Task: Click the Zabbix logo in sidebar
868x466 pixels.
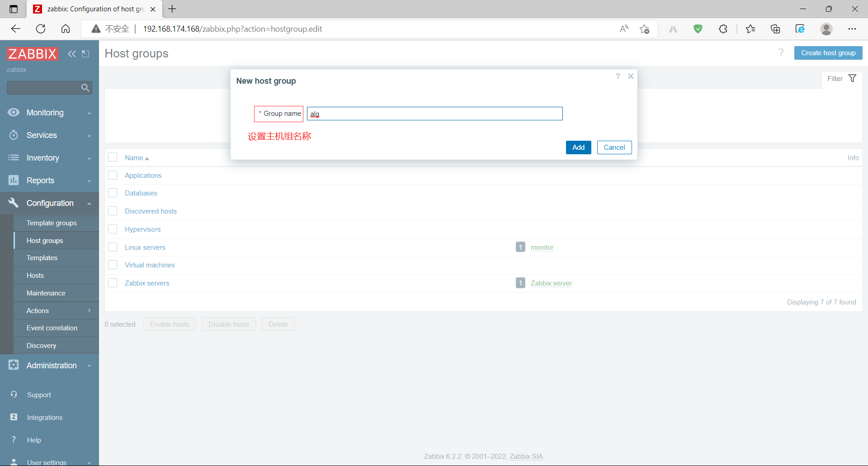Action: (33, 54)
